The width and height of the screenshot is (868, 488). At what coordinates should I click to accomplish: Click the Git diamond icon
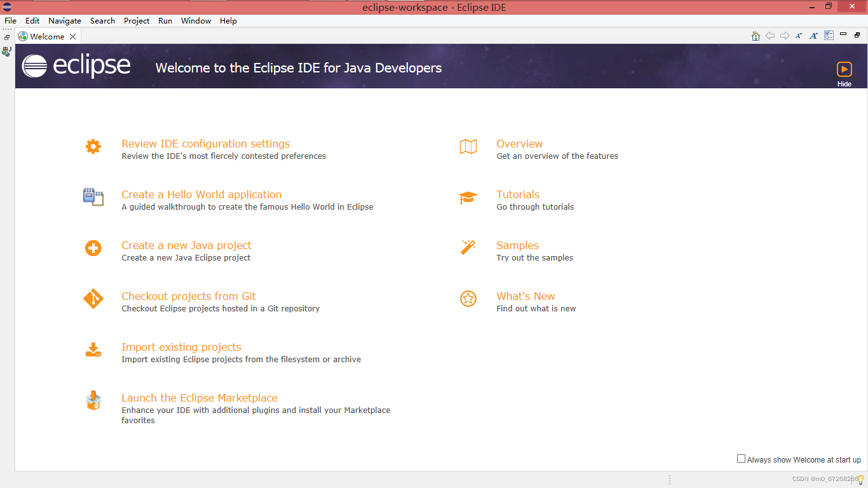[93, 299]
